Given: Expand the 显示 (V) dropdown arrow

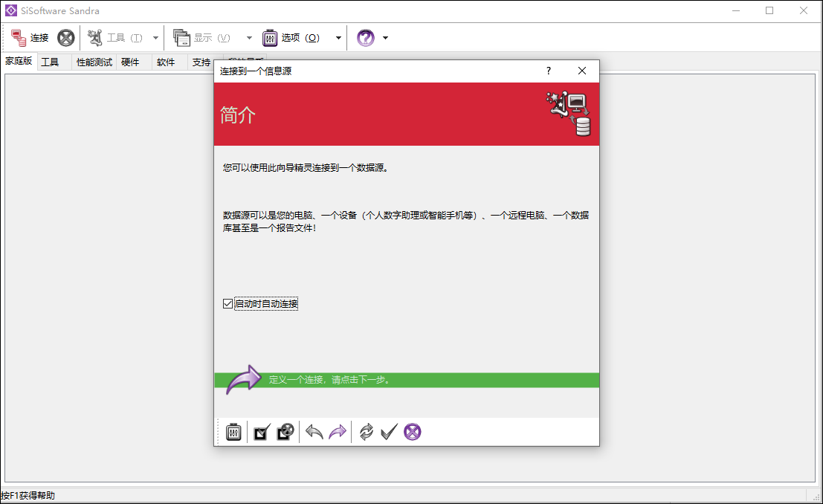Looking at the screenshot, I should click(x=249, y=38).
